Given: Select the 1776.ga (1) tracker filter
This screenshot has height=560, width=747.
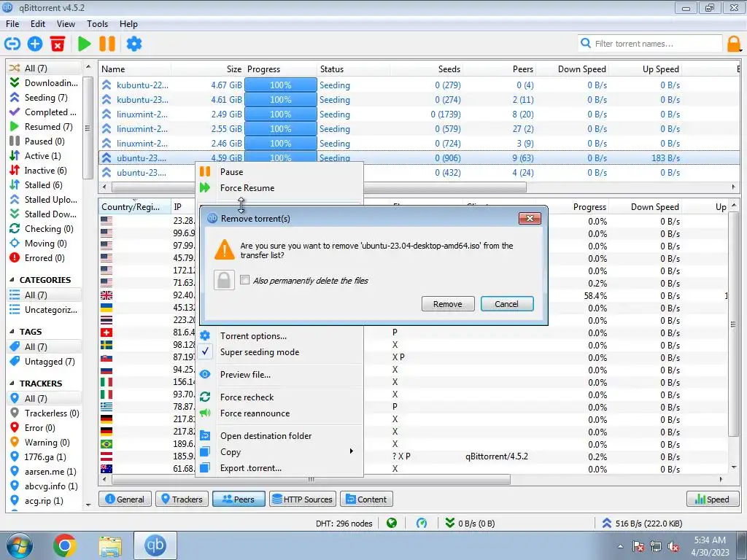Looking at the screenshot, I should (x=44, y=457).
